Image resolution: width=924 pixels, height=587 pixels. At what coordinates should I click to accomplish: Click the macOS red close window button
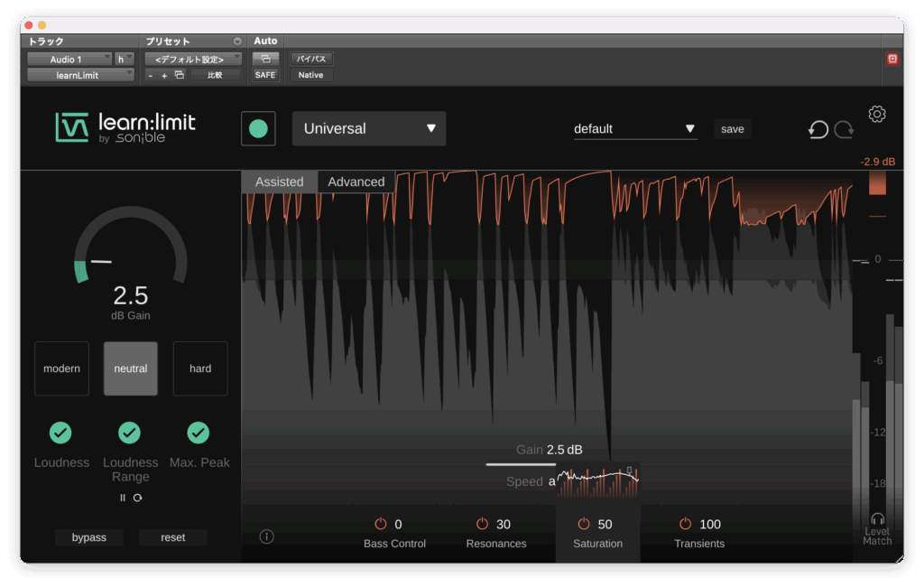point(29,25)
